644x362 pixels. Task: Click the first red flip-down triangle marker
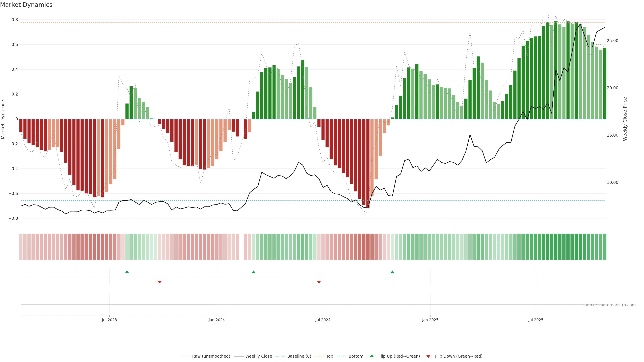coord(160,282)
